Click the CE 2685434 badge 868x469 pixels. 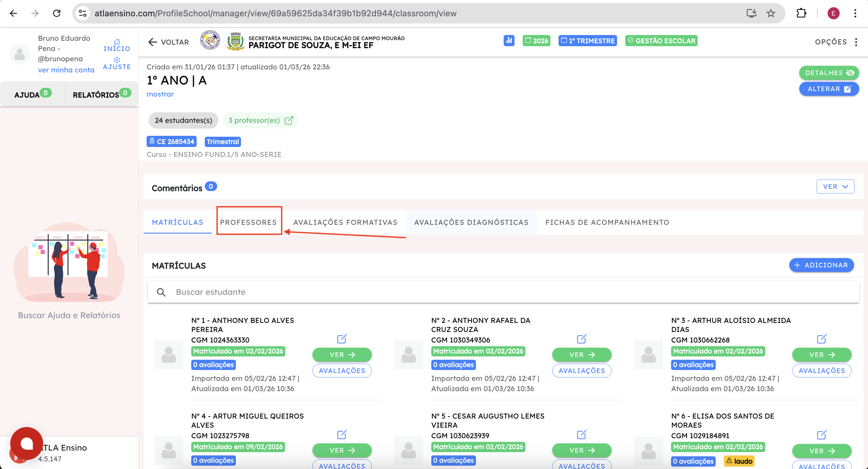pos(172,142)
